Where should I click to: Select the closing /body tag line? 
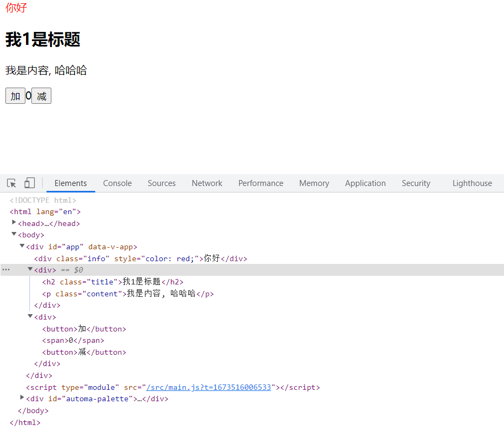pyautogui.click(x=33, y=410)
